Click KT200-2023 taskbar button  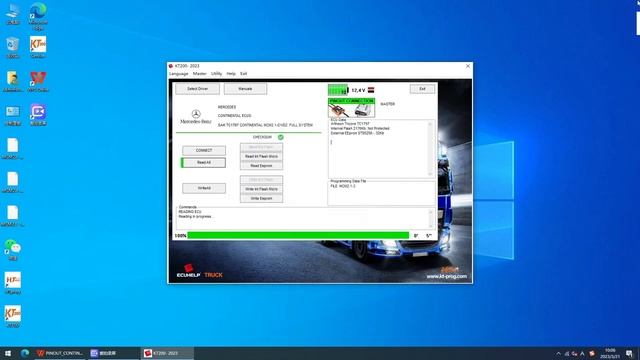coord(167,353)
